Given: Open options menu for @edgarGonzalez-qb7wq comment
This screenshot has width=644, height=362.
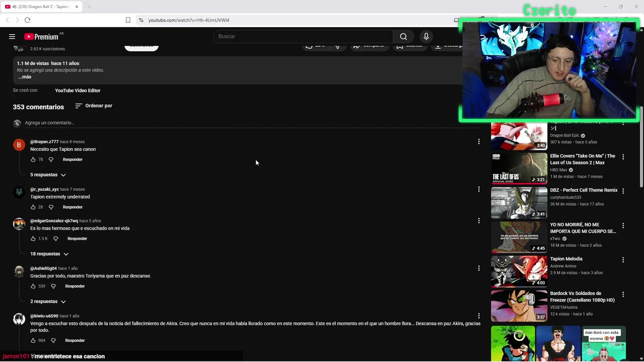Looking at the screenshot, I should click(478, 221).
